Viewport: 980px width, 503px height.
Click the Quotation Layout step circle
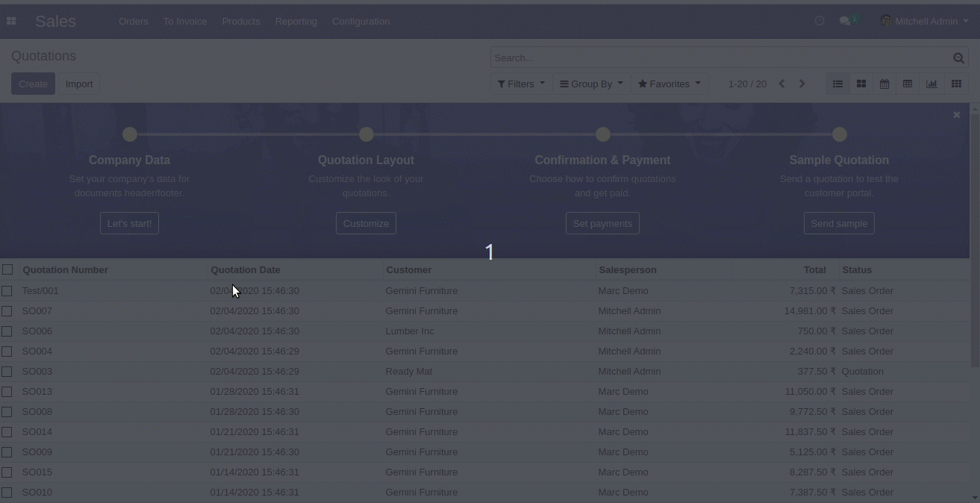366,134
